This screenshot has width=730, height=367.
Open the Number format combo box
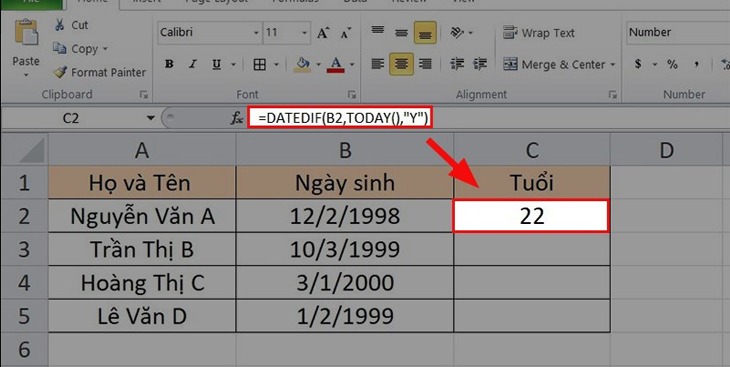[678, 33]
